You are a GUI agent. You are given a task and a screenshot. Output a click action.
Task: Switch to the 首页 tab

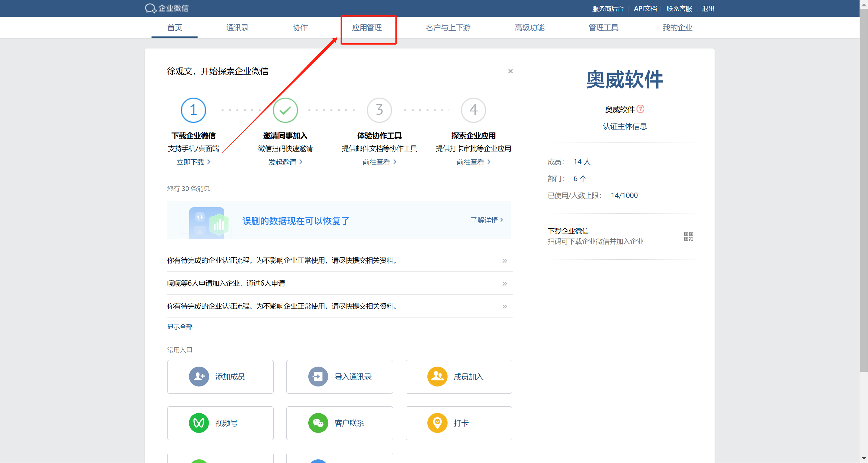175,28
